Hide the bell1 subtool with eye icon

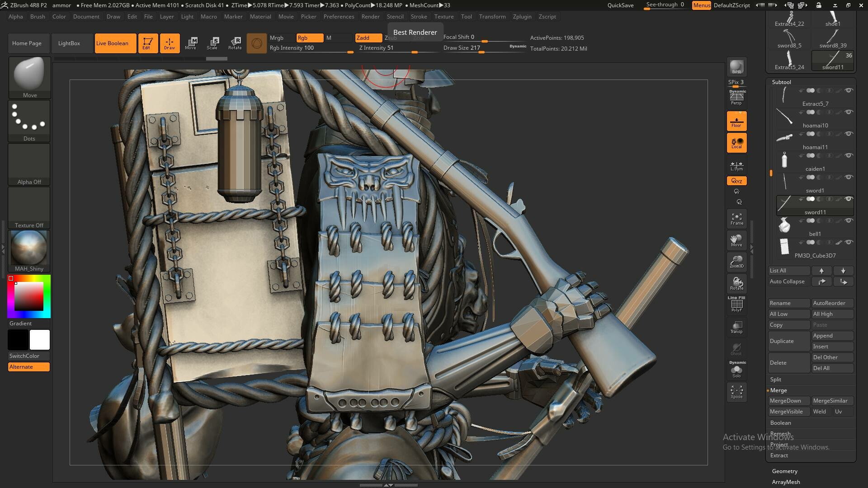pyautogui.click(x=849, y=221)
